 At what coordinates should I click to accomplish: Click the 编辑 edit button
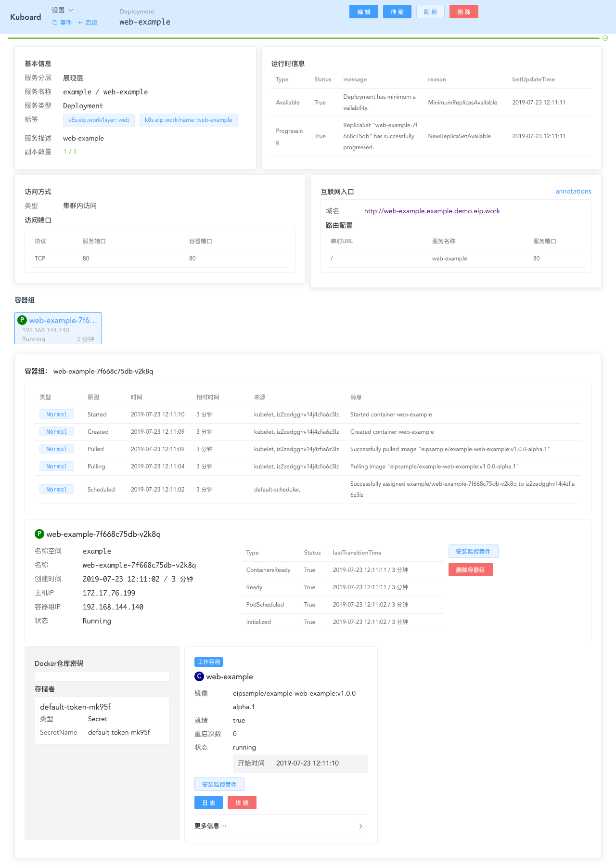[x=363, y=12]
